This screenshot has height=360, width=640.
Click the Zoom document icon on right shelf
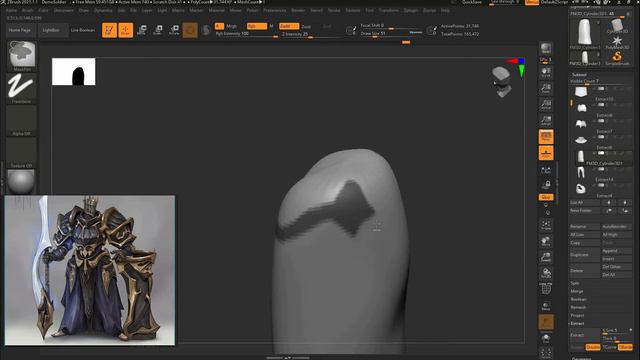pos(546,88)
